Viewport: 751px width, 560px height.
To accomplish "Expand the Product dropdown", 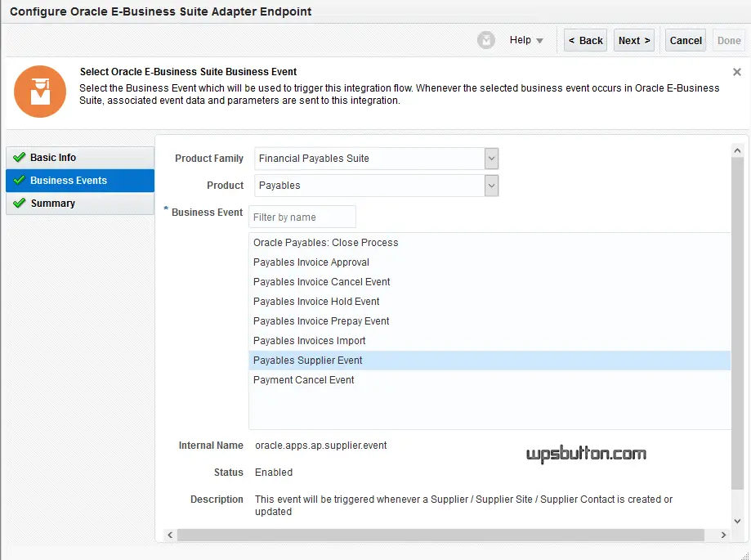I will 491,186.
